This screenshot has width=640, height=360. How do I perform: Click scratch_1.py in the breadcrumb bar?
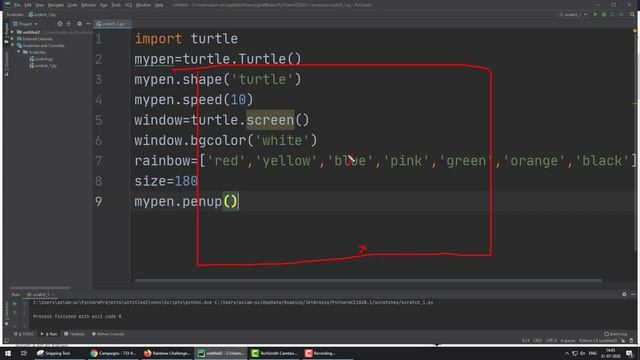coord(42,15)
